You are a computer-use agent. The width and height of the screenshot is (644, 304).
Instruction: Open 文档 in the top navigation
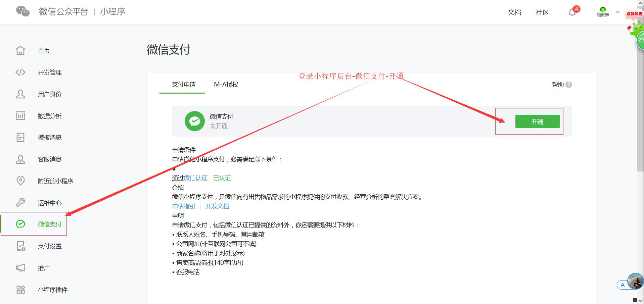click(x=514, y=12)
